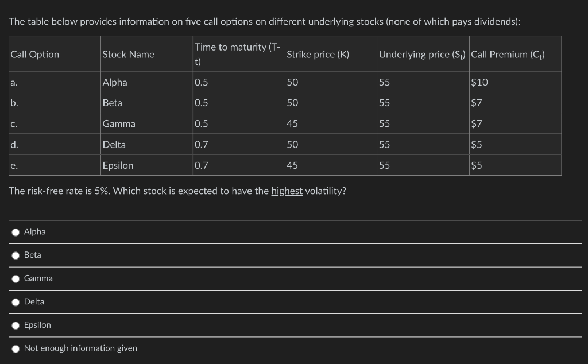Pick the Gamma answer radio button
The image size is (588, 364).
point(16,278)
